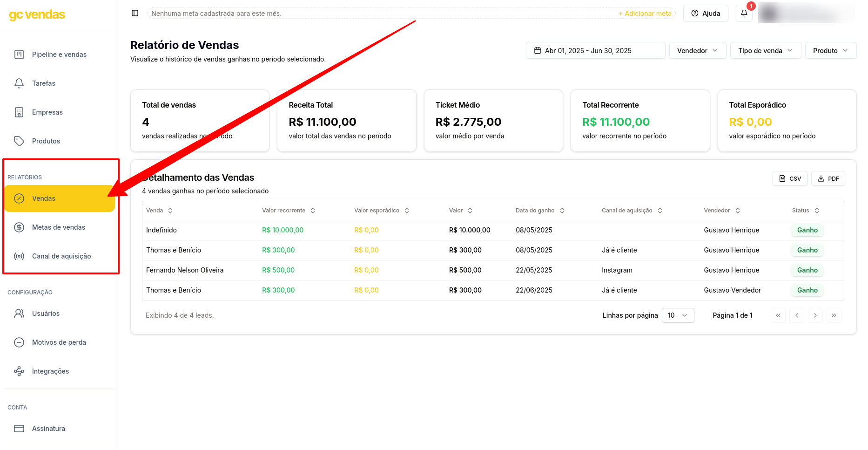Click the blurred user profile area
This screenshot has height=450, width=868.
(806, 13)
